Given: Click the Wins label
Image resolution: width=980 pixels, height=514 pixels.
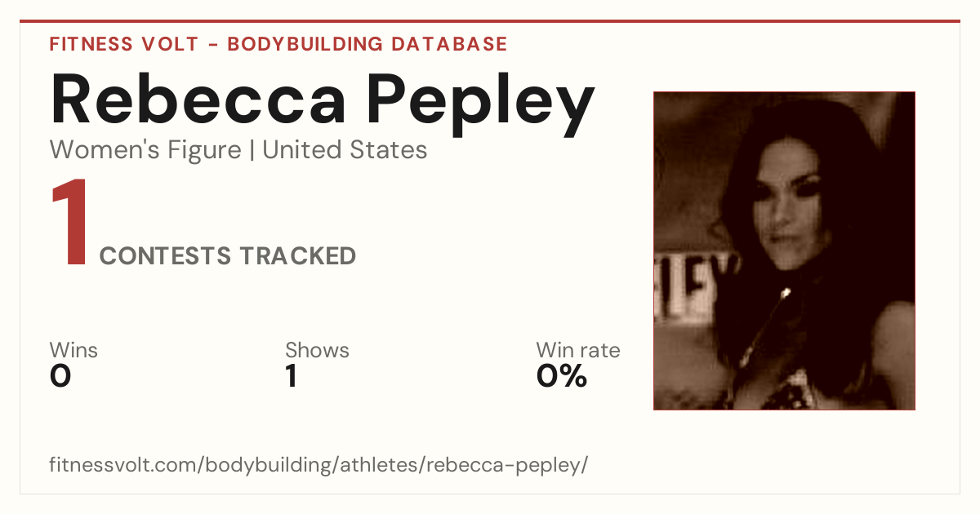Looking at the screenshot, I should point(73,351).
